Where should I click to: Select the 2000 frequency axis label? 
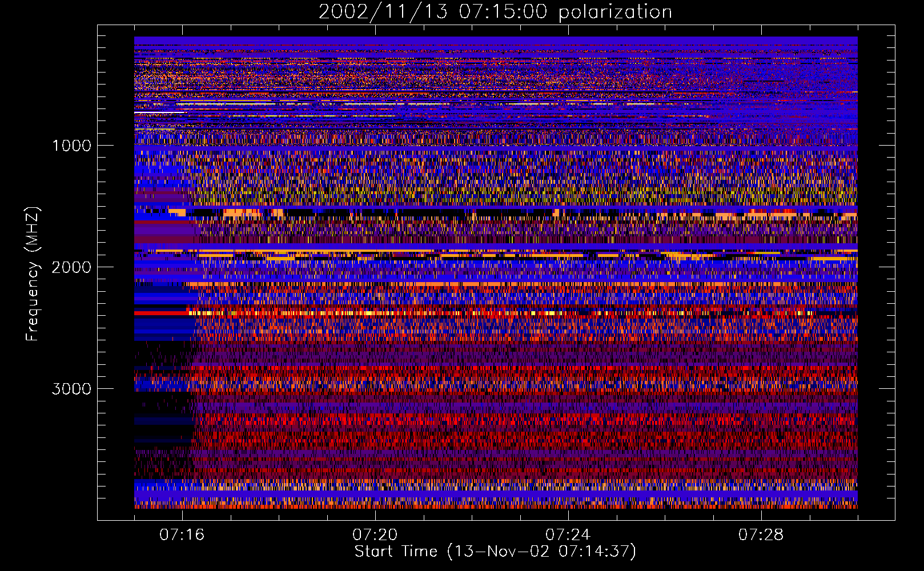[71, 267]
